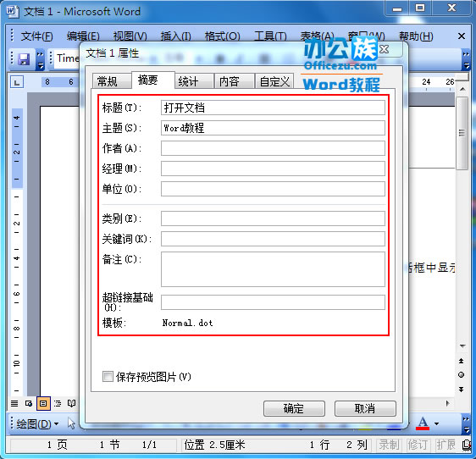Open the 文件(F) menu
Image resolution: width=476 pixels, height=459 pixels.
point(37,36)
